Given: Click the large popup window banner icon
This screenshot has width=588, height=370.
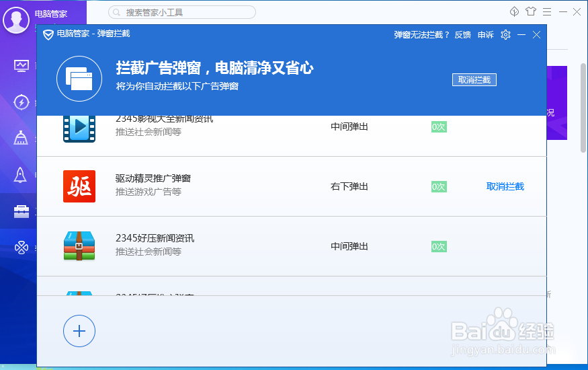Looking at the screenshot, I should tap(79, 79).
